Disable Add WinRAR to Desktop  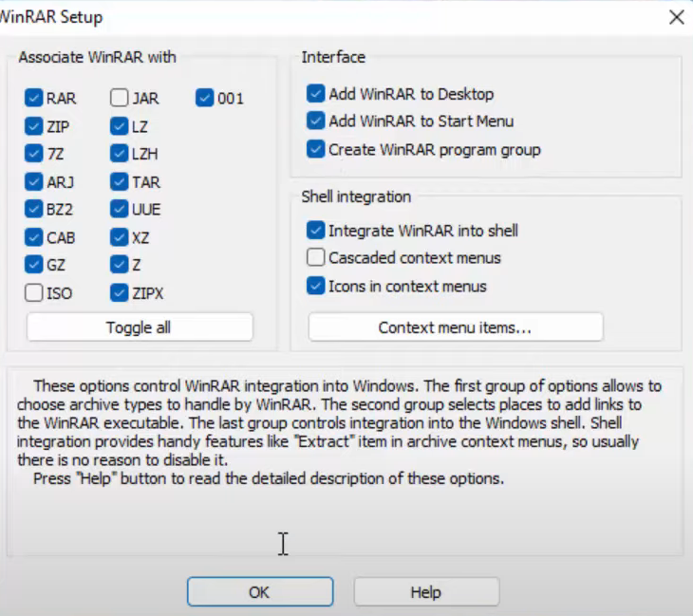tap(316, 94)
